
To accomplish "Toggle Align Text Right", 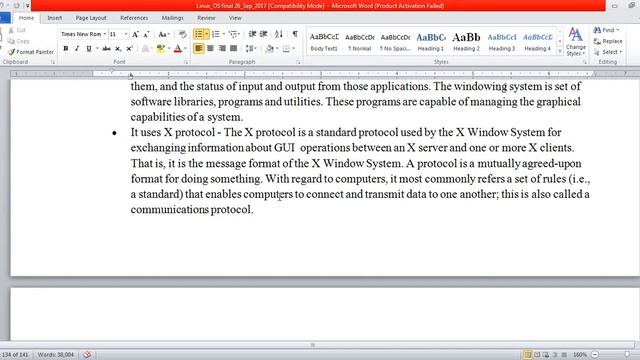I will coord(222,49).
